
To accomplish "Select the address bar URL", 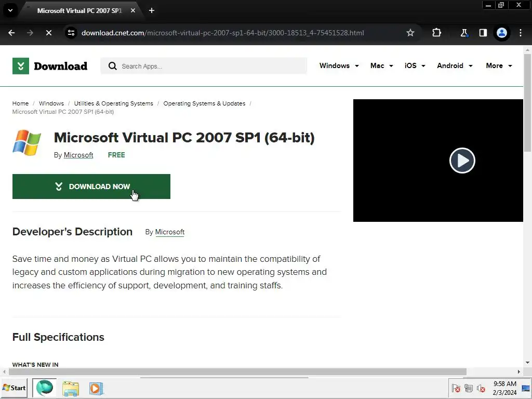I will [222, 33].
